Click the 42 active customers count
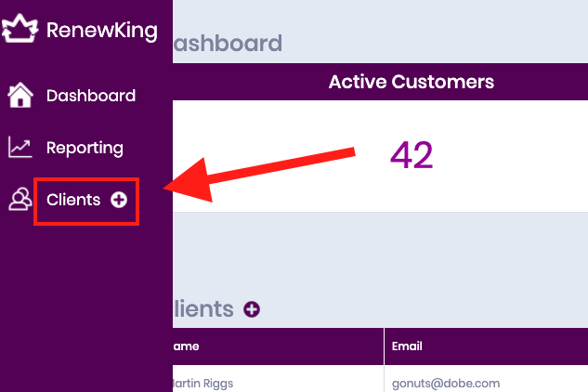This screenshot has width=588, height=392. click(412, 155)
